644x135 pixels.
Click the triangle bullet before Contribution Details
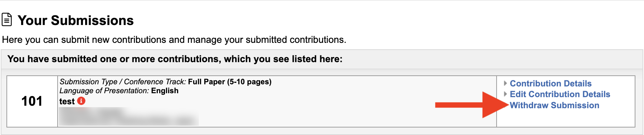(505, 83)
